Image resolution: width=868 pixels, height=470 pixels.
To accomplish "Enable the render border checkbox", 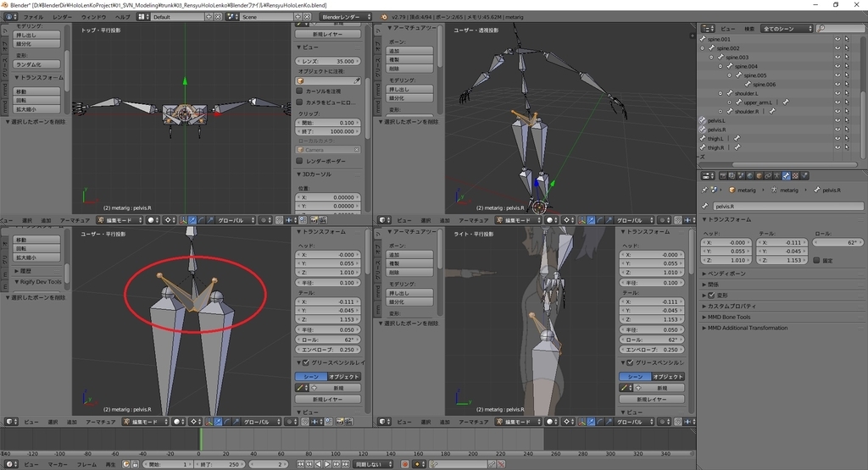I will [x=299, y=161].
